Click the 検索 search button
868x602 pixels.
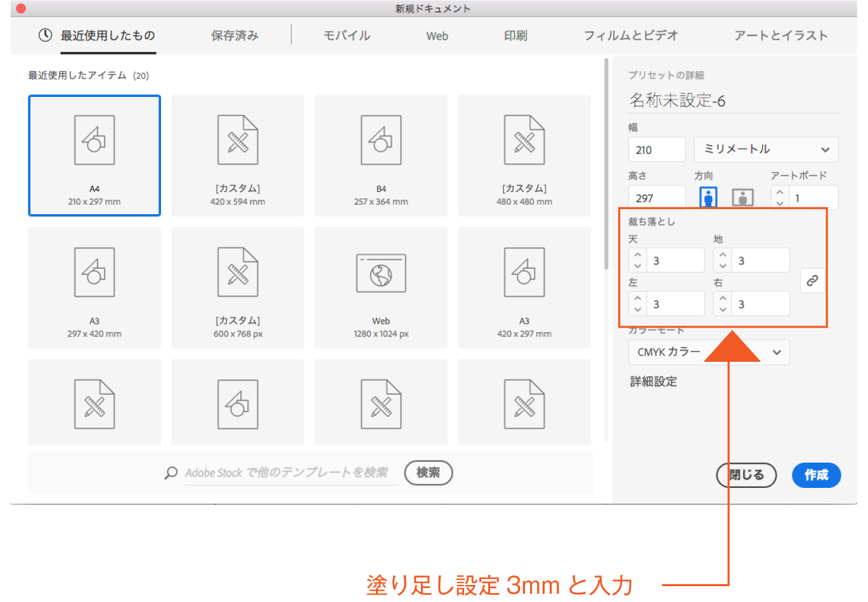coord(429,473)
